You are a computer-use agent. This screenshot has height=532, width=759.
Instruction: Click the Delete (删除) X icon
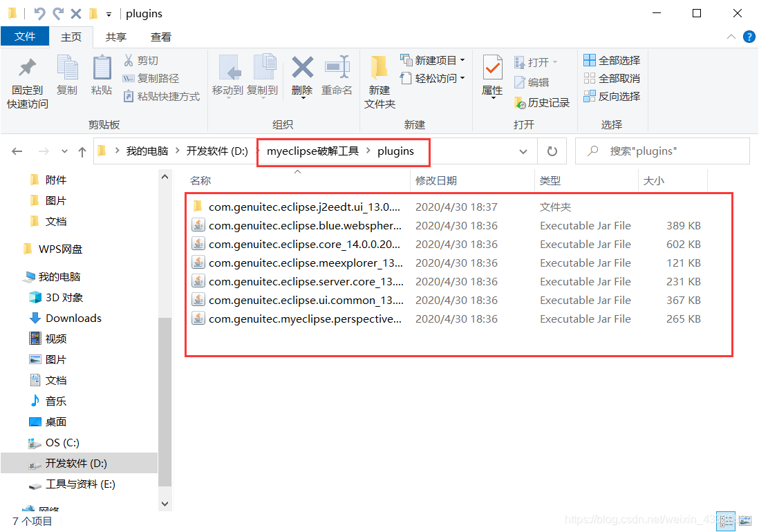click(303, 67)
